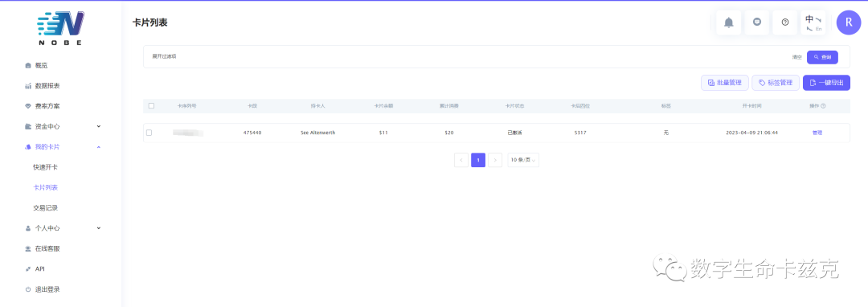Click 管理 link for the card
The height and width of the screenshot is (307, 868).
[x=817, y=133]
